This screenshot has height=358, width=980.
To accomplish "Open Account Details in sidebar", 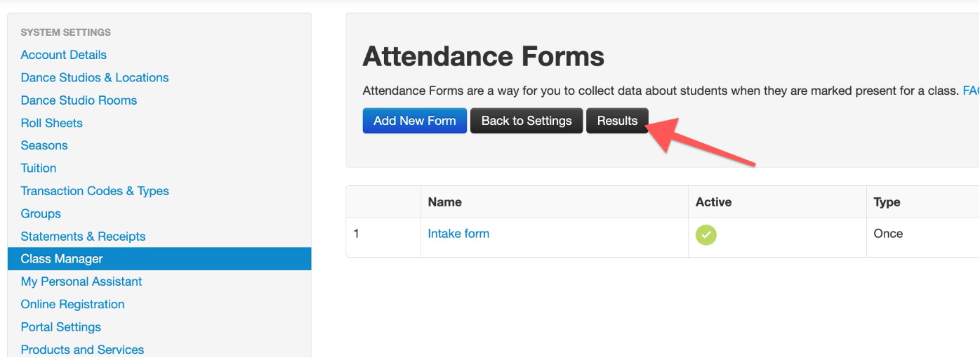I will [64, 55].
